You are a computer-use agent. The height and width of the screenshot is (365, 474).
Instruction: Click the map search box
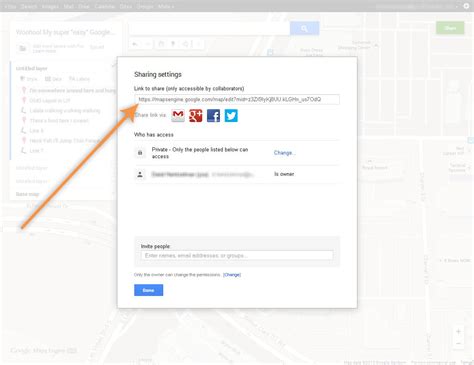pyautogui.click(x=209, y=29)
